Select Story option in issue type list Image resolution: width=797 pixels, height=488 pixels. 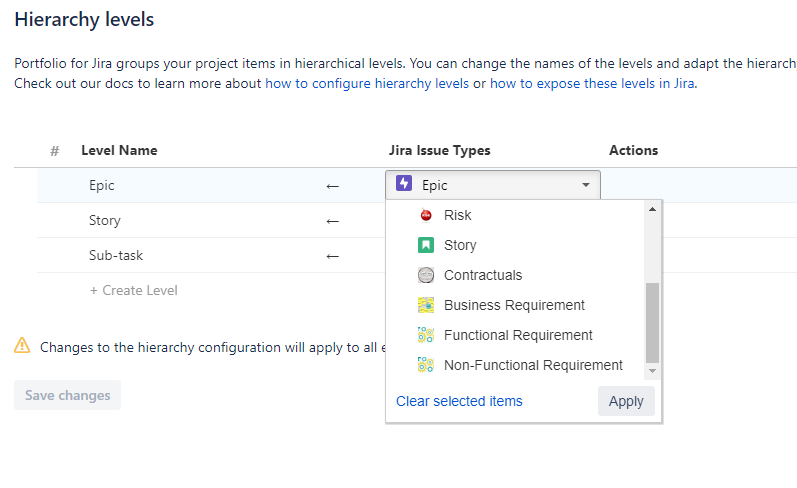tap(460, 245)
